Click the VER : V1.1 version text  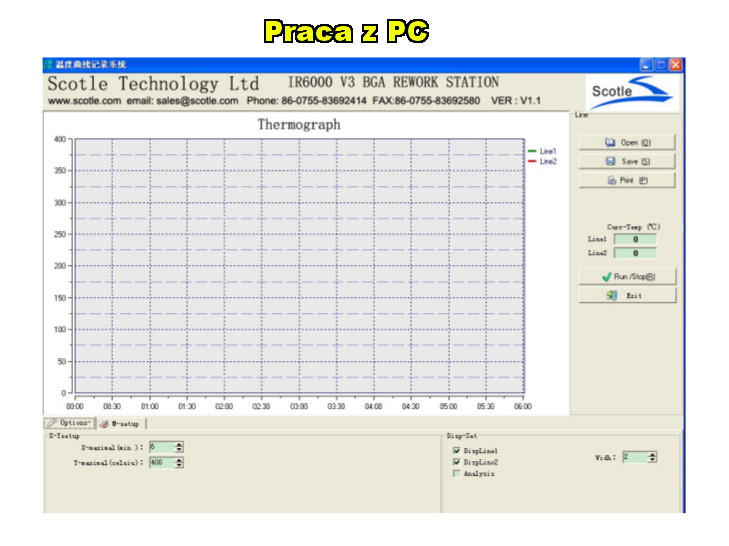coord(516,101)
